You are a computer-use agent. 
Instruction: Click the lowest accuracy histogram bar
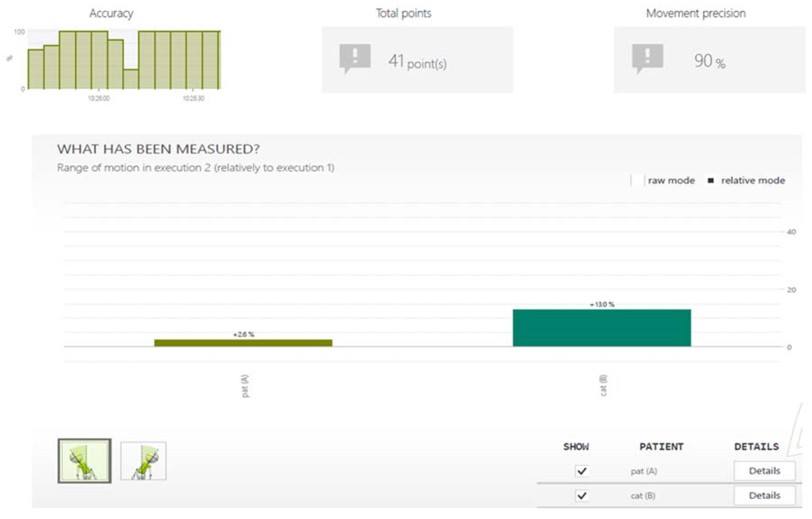pyautogui.click(x=131, y=79)
